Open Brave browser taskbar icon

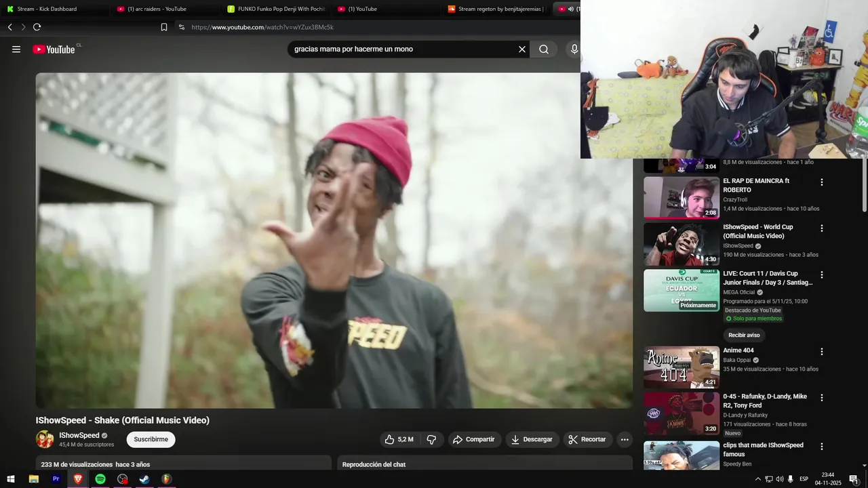click(78, 479)
